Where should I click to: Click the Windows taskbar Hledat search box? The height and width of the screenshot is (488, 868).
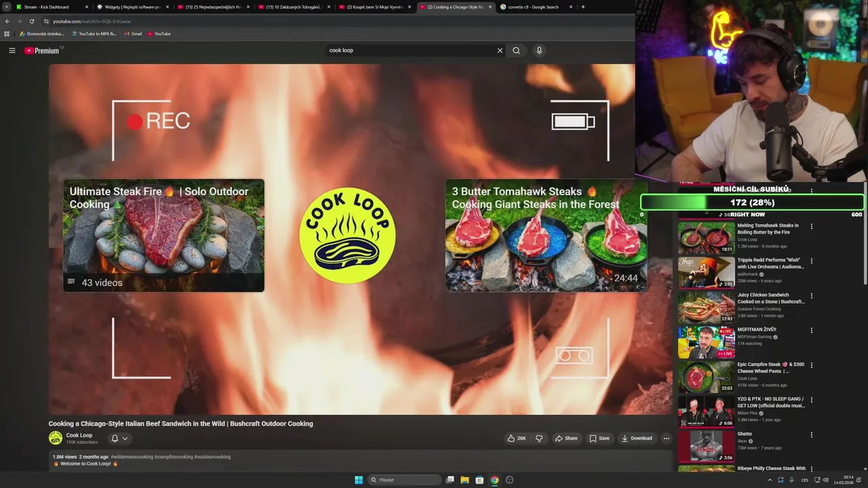pyautogui.click(x=404, y=480)
